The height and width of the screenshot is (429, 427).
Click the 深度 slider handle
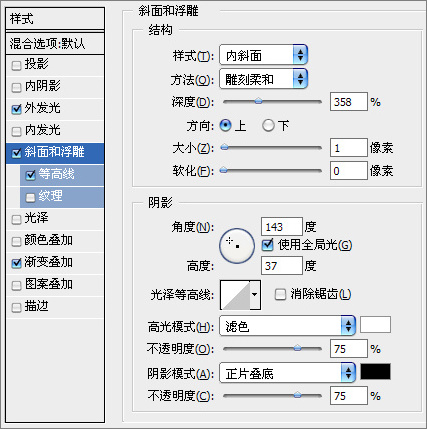(258, 101)
